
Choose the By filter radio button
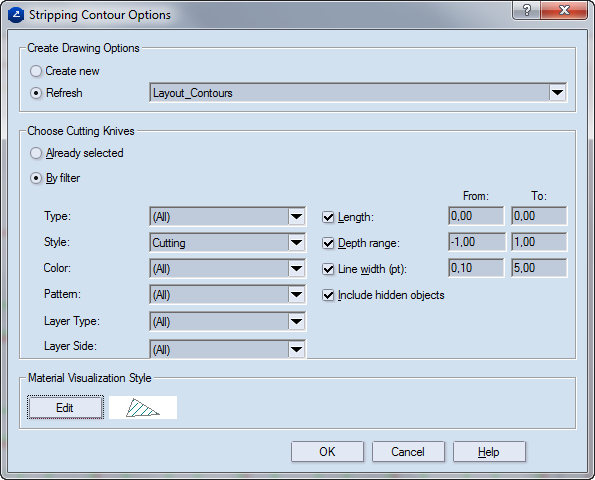36,178
